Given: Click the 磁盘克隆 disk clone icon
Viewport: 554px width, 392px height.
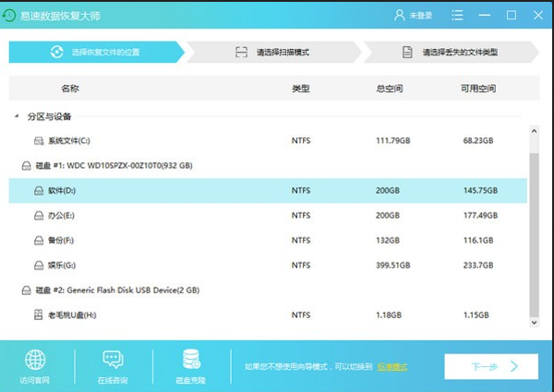Looking at the screenshot, I should 191,359.
